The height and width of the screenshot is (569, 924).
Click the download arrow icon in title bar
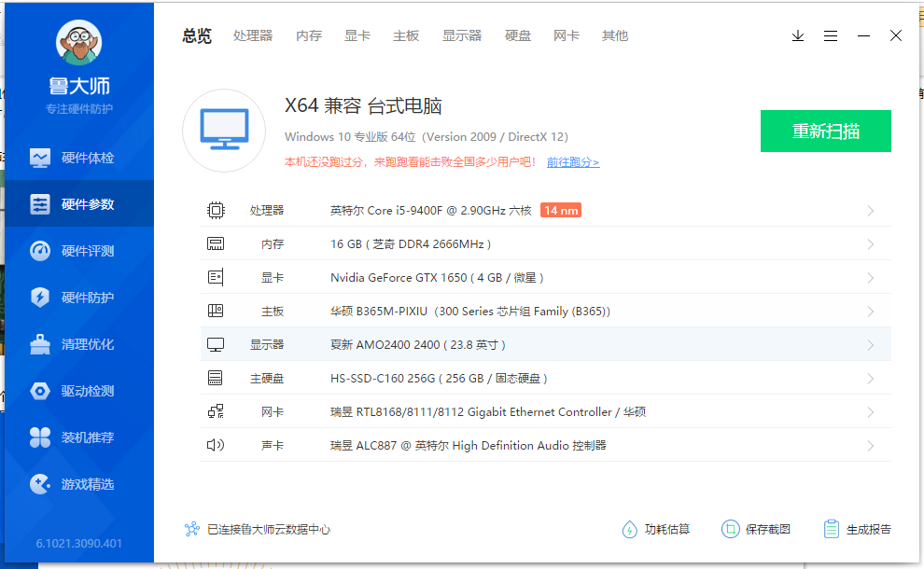(x=798, y=36)
